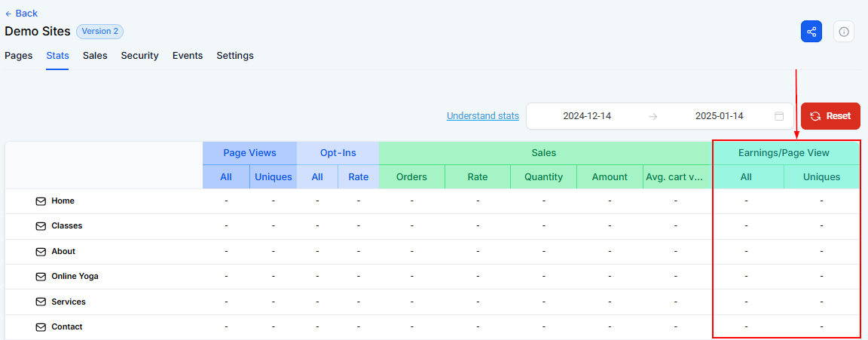Click the Uniques column under Earnings/Page View
Screen dimensions: 868x340
[821, 176]
